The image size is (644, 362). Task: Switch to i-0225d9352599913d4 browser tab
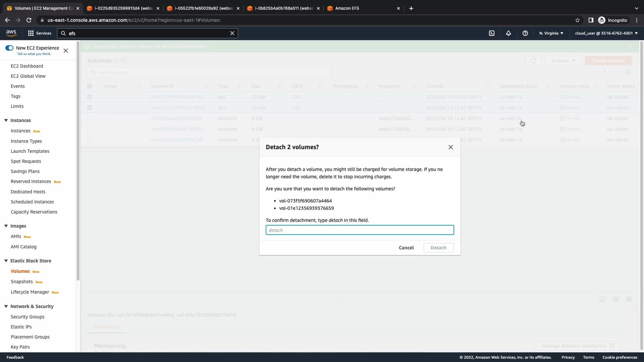click(x=122, y=8)
